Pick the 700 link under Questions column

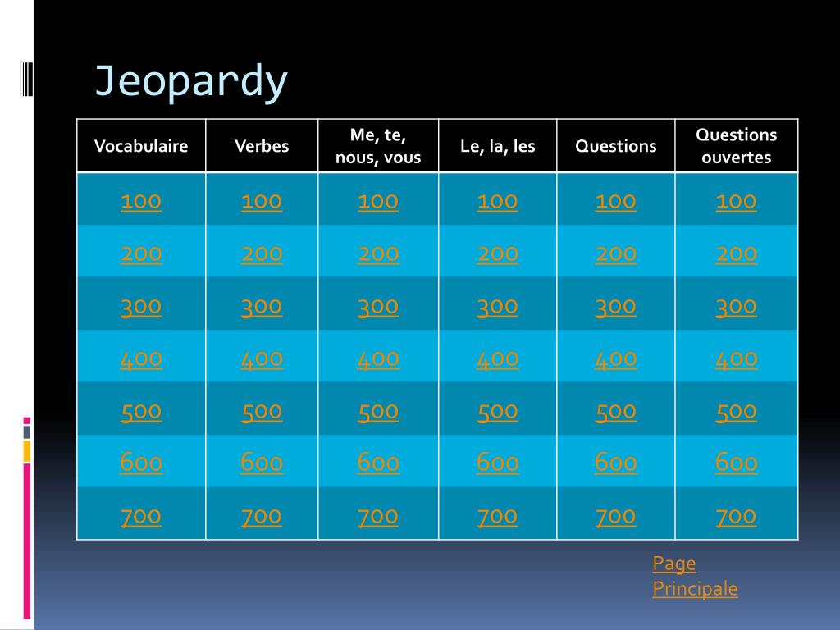(616, 517)
